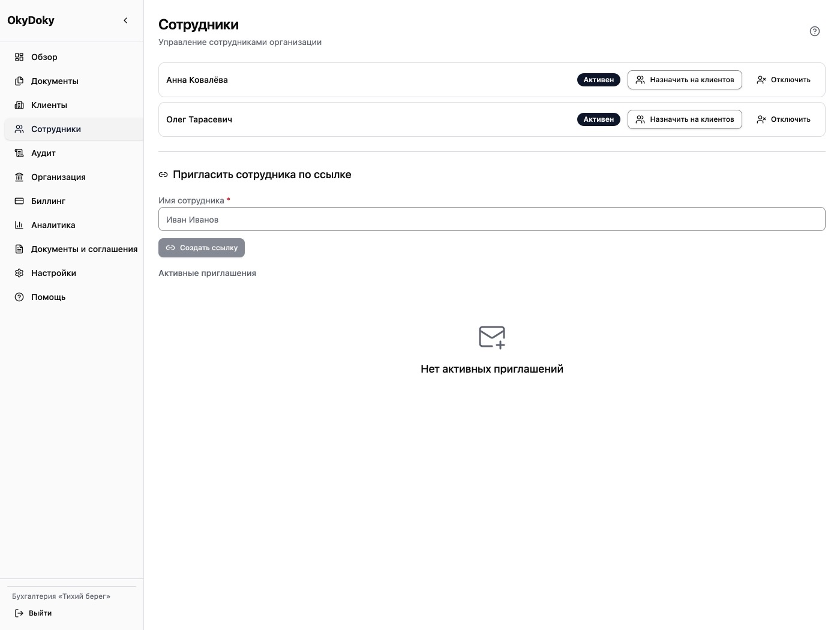Screen dimensions: 840x630
Task: Click the Аналитика chart icon
Action: (x=19, y=225)
